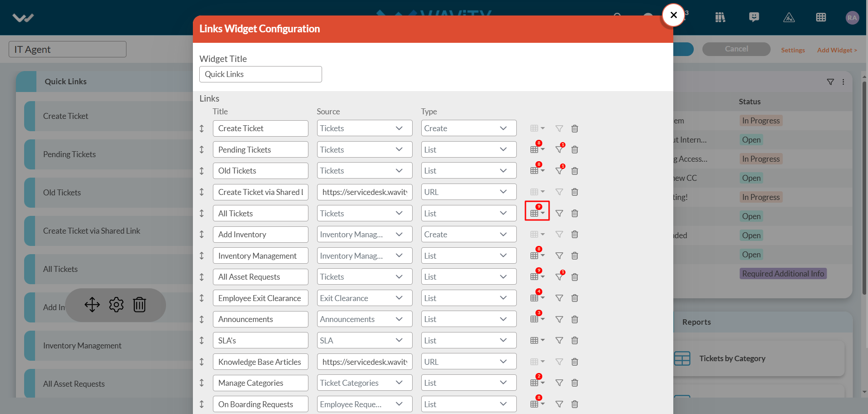This screenshot has width=868, height=414.
Task: Open Source dropdown showing Employee Reque...
Action: [x=364, y=404]
